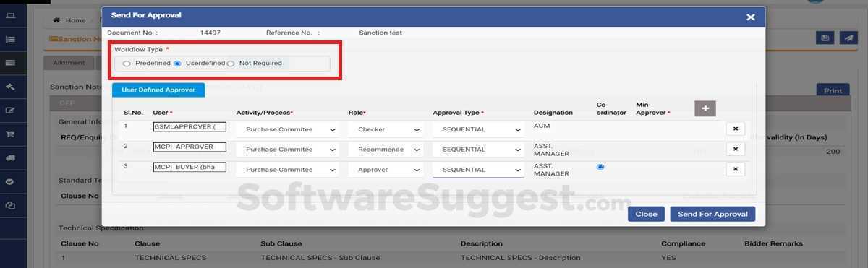Open the gavel auction sidebar icon
This screenshot has width=868, height=268.
[10, 87]
